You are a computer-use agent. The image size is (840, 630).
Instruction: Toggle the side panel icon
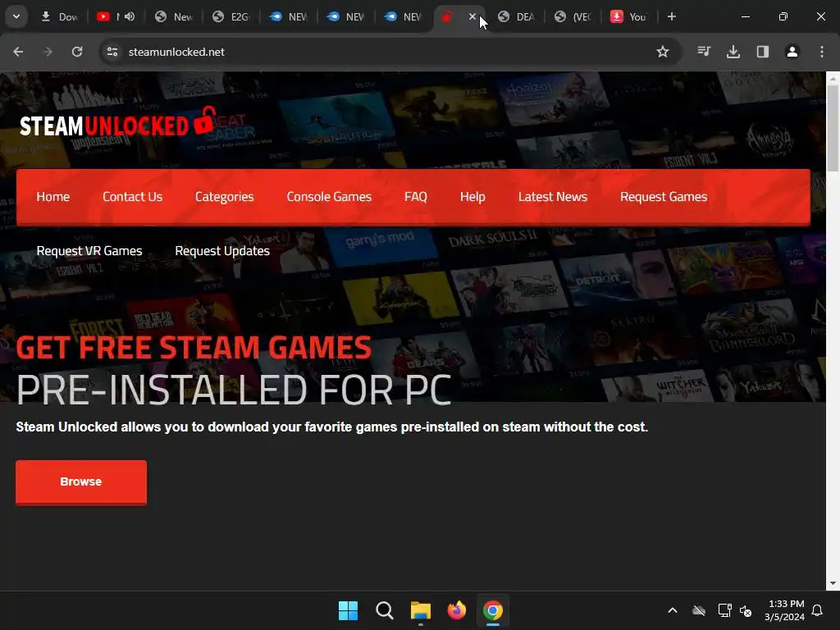pos(763,52)
